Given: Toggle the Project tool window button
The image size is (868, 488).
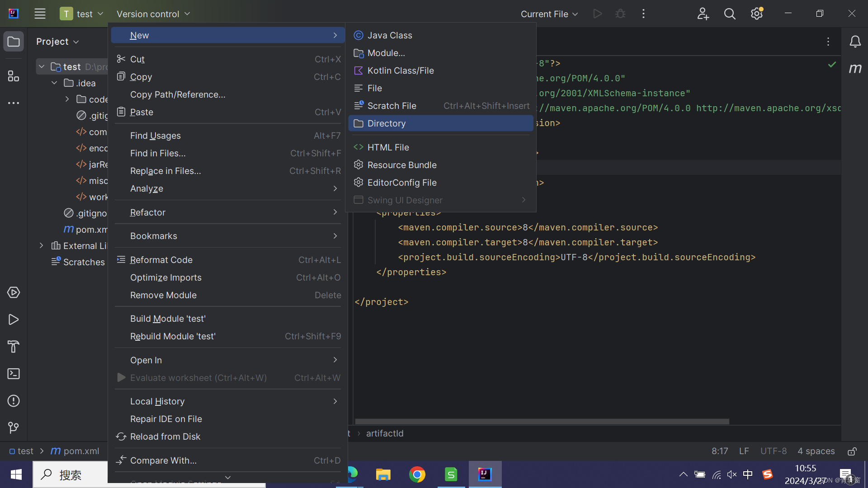Looking at the screenshot, I should 14,42.
